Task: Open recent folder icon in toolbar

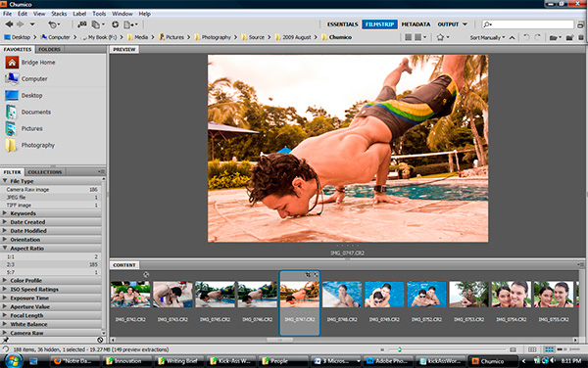Action: point(555,37)
